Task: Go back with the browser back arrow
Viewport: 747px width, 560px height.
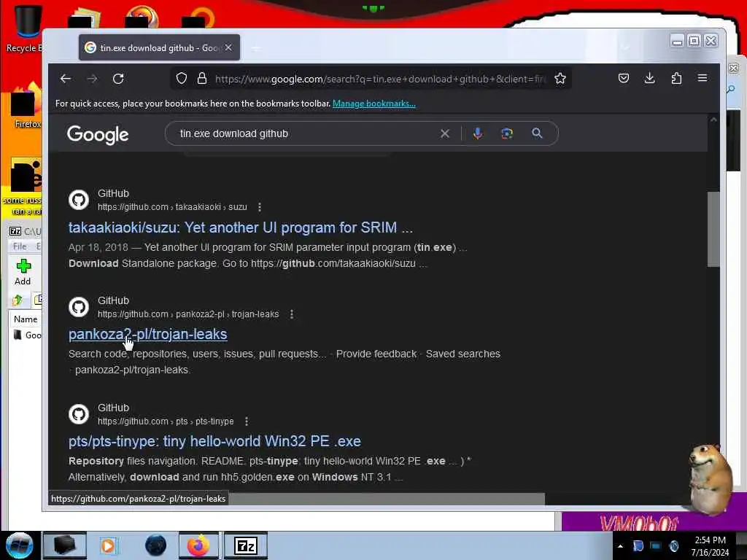Action: (66, 79)
